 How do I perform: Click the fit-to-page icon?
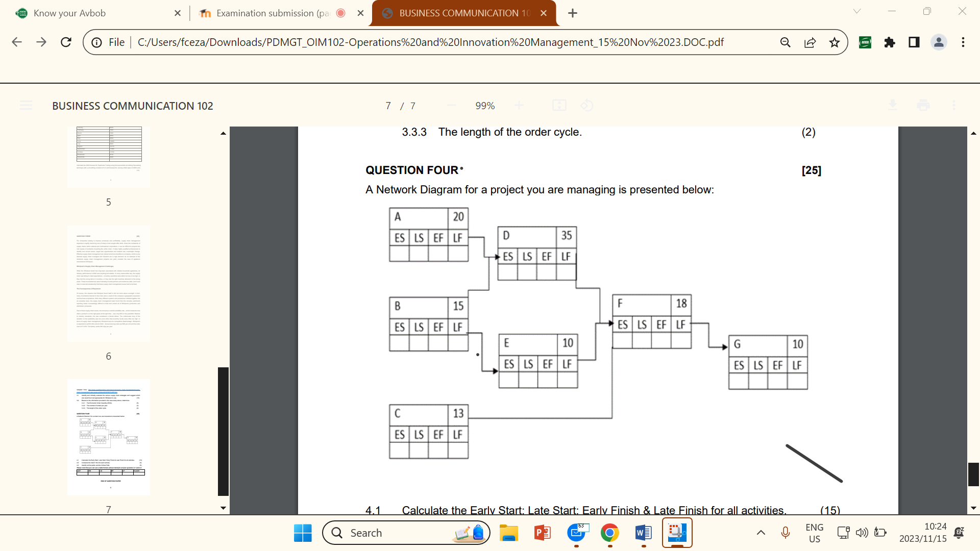pyautogui.click(x=559, y=105)
